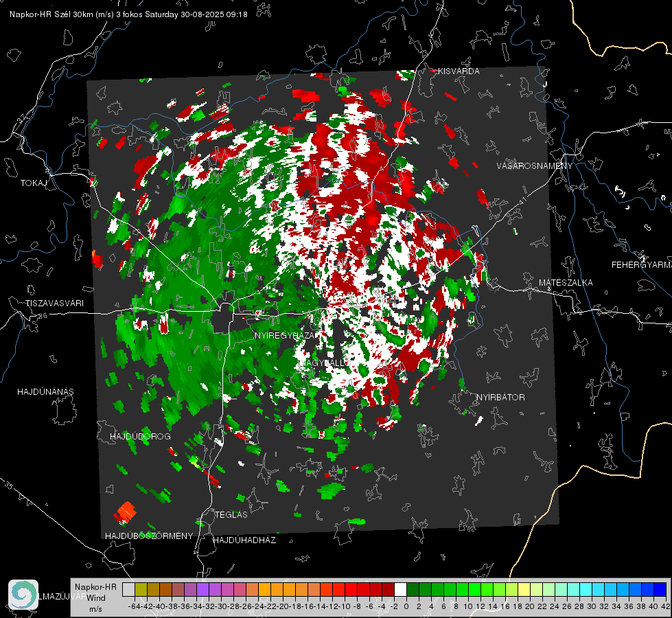672x618 pixels.
Task: Pick the red swatch between -10 and -8
Action: (x=351, y=589)
